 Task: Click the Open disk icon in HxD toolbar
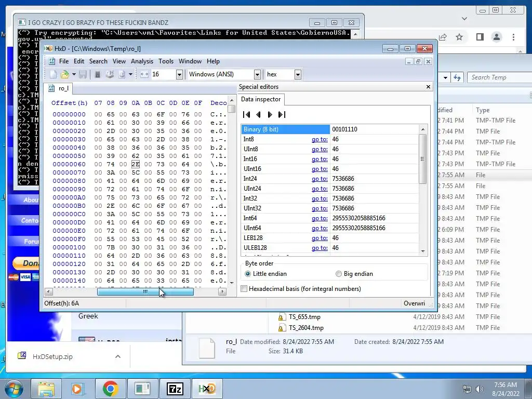(110, 74)
